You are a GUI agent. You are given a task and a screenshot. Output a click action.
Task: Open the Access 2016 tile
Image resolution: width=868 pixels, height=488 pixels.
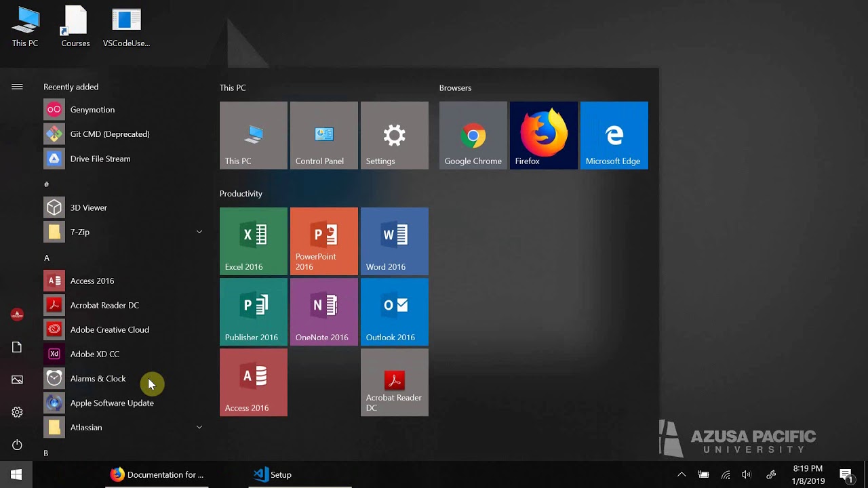coord(254,382)
